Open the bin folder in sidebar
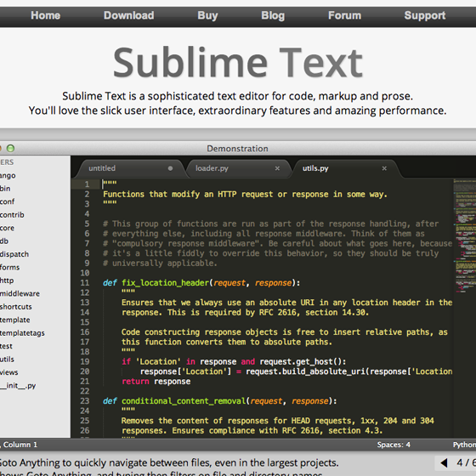 (5, 189)
